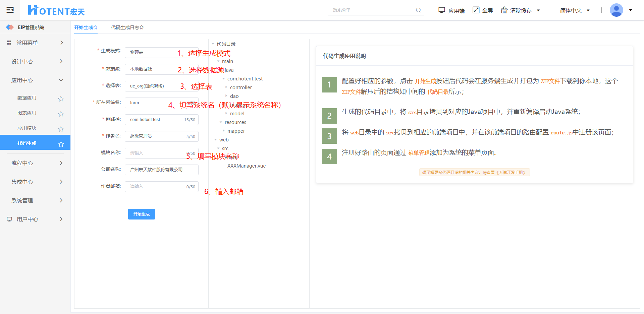The height and width of the screenshot is (314, 644).
Task: Open the 系统管理 menu item
Action: click(35, 200)
